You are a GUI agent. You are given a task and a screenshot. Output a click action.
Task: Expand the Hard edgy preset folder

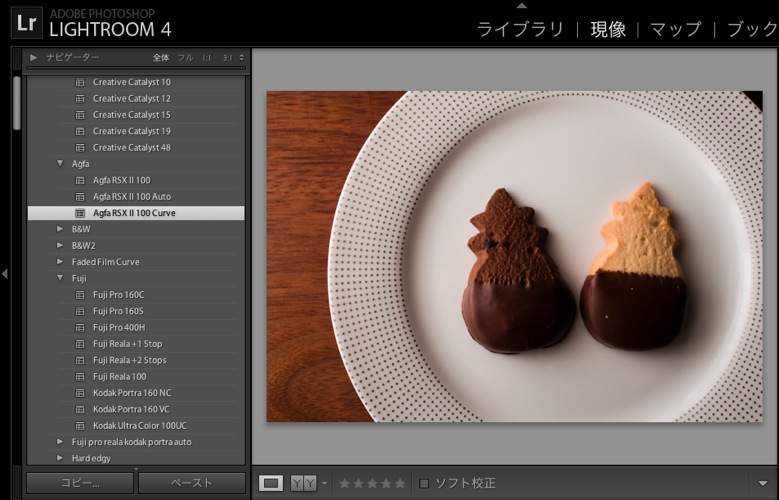(60, 458)
